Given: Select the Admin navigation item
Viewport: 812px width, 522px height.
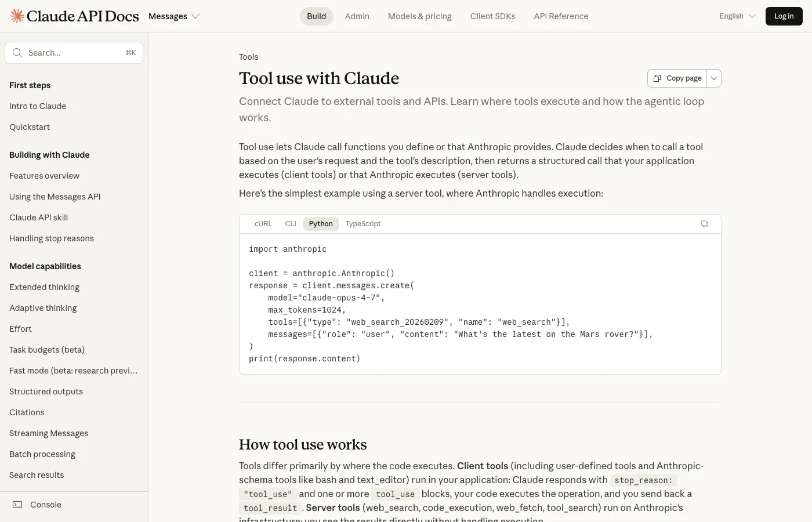Looking at the screenshot, I should point(357,16).
